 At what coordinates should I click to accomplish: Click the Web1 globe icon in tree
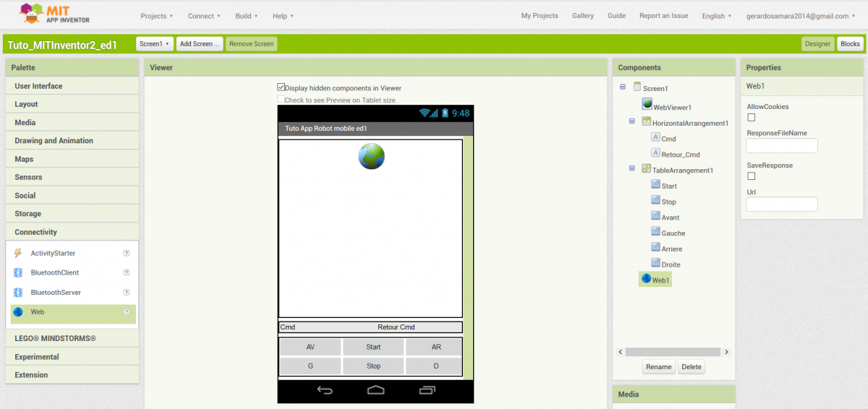click(x=646, y=278)
